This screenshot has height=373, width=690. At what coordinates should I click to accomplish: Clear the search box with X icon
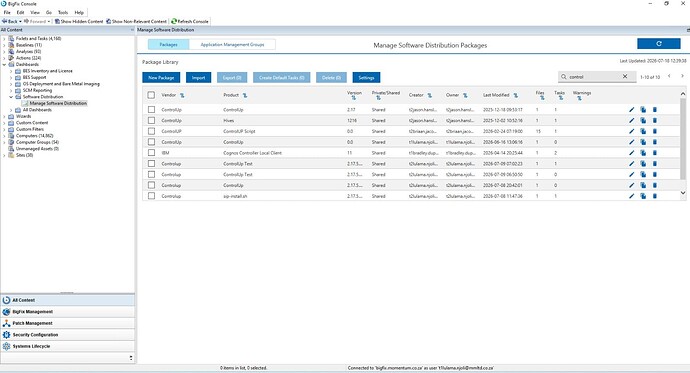tap(625, 77)
